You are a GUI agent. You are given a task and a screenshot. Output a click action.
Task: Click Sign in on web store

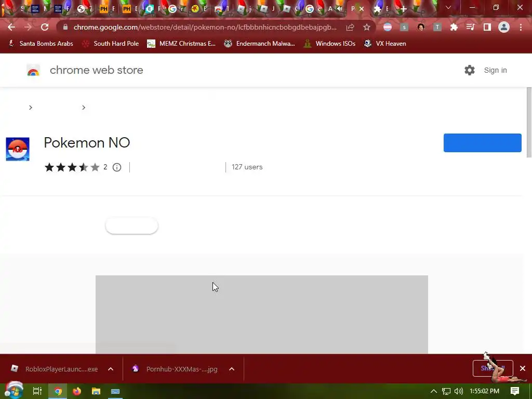click(x=495, y=70)
